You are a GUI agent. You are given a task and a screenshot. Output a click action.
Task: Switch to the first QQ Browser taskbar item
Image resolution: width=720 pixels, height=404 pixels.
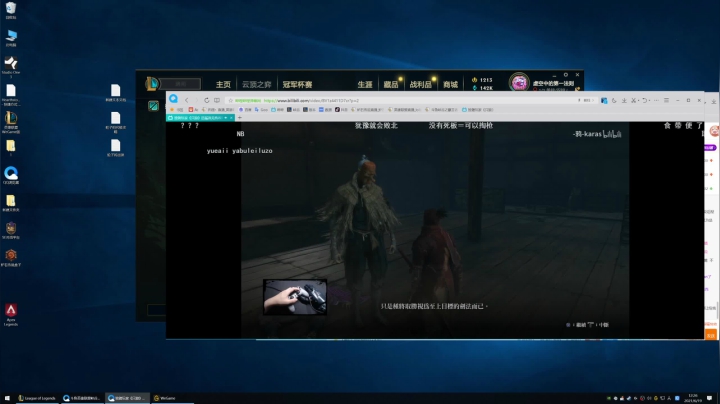pos(82,398)
